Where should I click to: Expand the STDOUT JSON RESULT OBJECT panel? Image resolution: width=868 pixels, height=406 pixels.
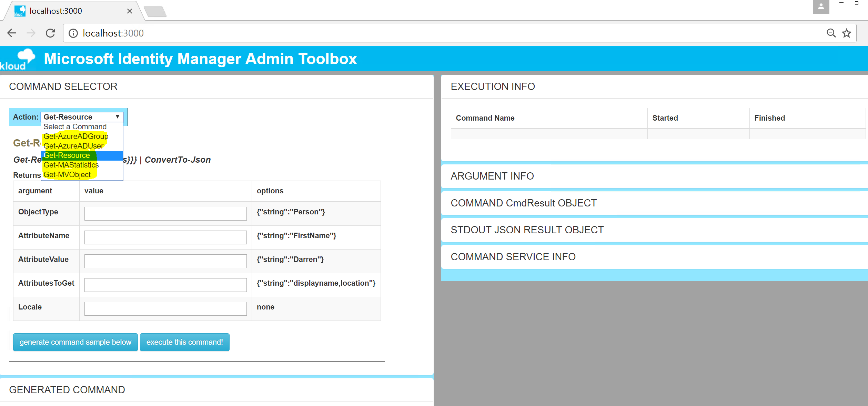(x=527, y=230)
